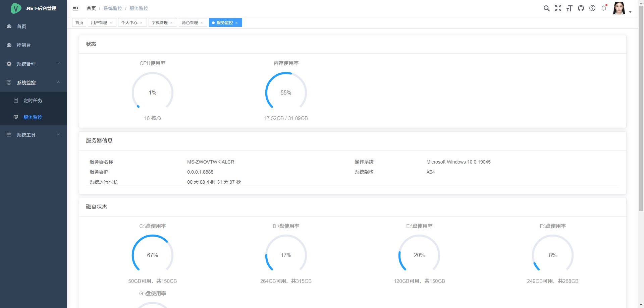Click the .NET后台管理 logo
Viewport: 644px width, 308px height.
(34, 8)
